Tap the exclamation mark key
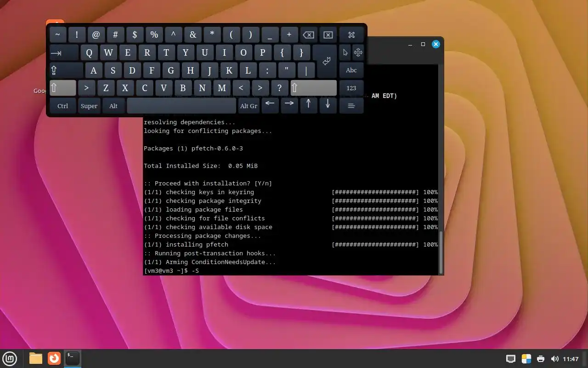Screen dimensions: 588x368 point(77,34)
